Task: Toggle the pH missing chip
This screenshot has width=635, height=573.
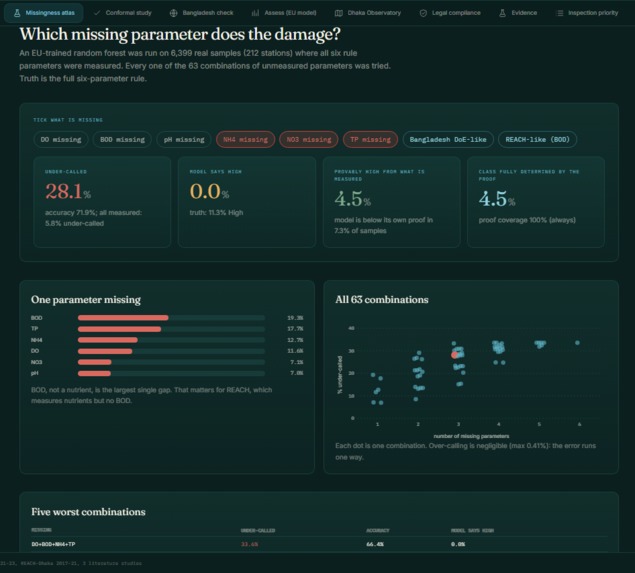Action: 184,139
